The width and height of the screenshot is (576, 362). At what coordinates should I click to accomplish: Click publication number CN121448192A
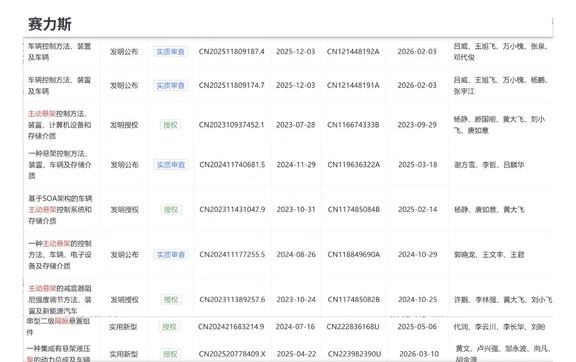[x=353, y=51]
